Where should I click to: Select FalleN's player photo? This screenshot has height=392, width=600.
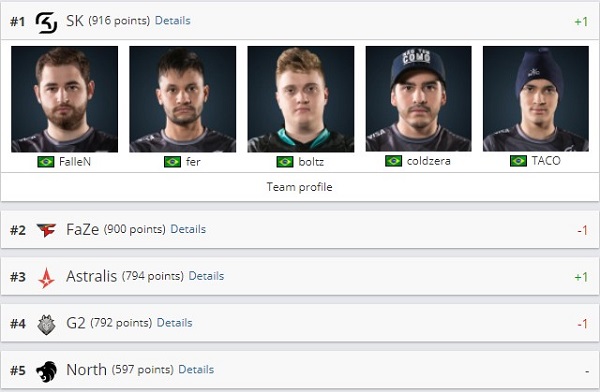pyautogui.click(x=65, y=99)
